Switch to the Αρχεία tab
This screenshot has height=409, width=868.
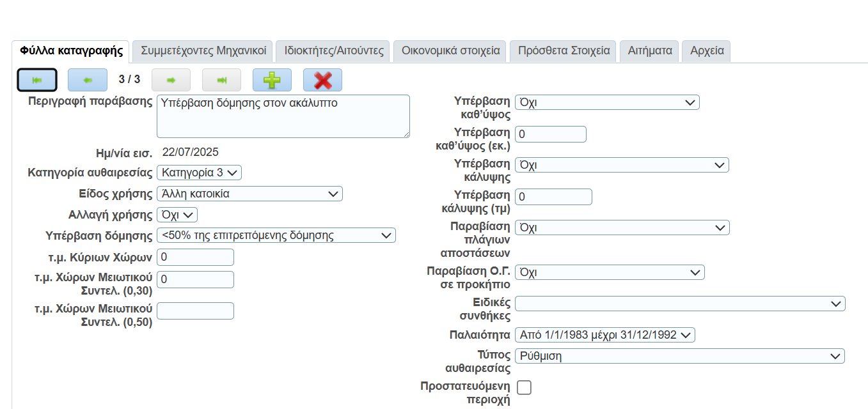(x=707, y=51)
